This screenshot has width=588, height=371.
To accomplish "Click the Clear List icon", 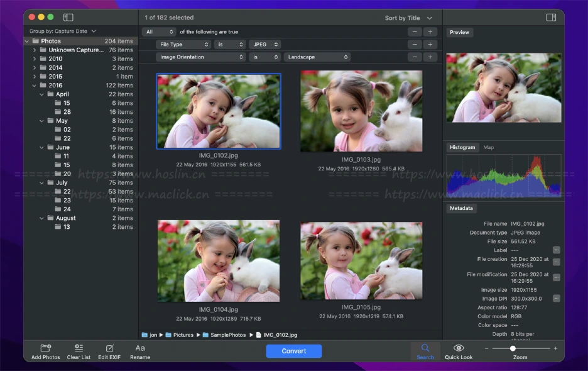I will (x=79, y=348).
